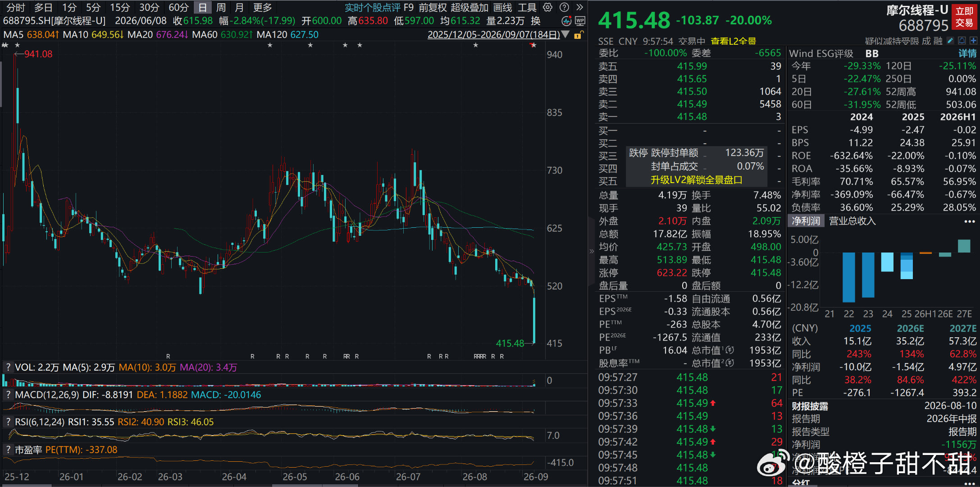The height and width of the screenshot is (487, 980).
Task: Click the 立即交易 red button
Action: tap(964, 17)
